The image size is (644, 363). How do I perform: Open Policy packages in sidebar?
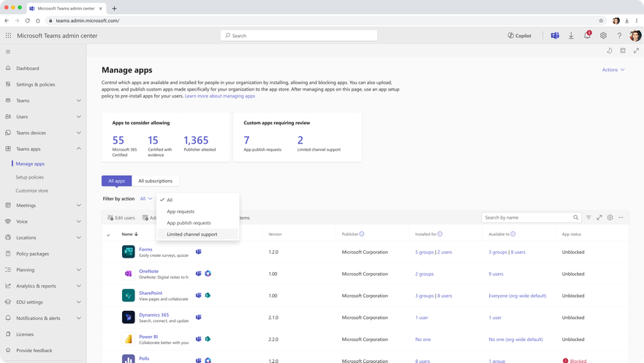point(32,254)
